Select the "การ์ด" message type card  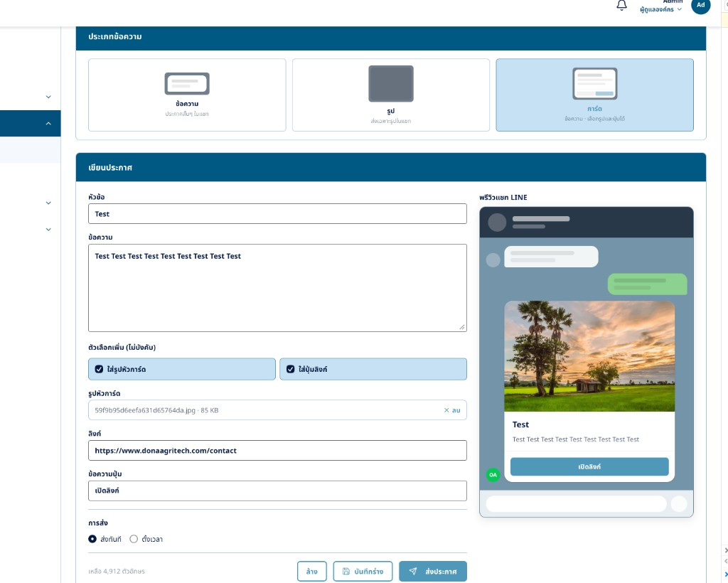click(x=595, y=95)
